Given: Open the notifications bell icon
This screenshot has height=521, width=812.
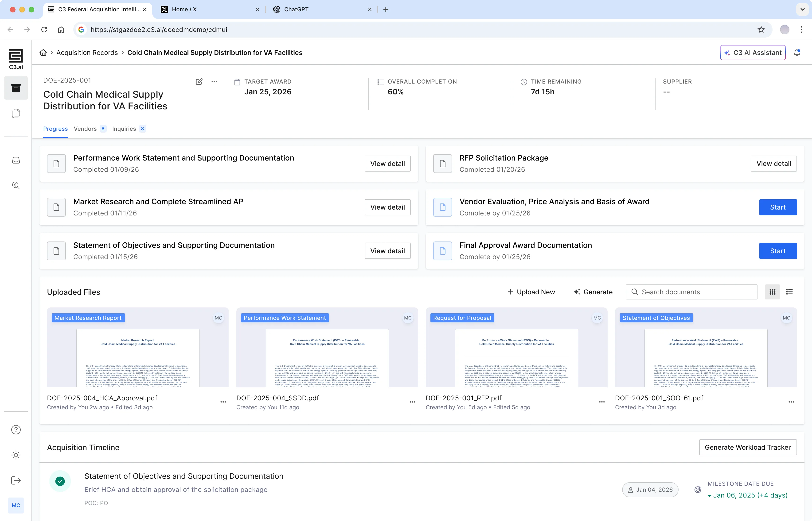Looking at the screenshot, I should (797, 53).
